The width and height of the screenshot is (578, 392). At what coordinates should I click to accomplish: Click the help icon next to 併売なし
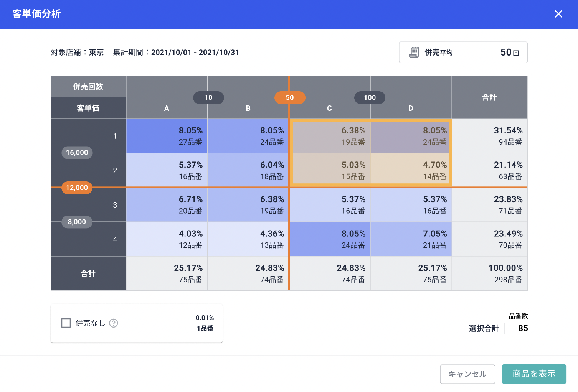(114, 323)
